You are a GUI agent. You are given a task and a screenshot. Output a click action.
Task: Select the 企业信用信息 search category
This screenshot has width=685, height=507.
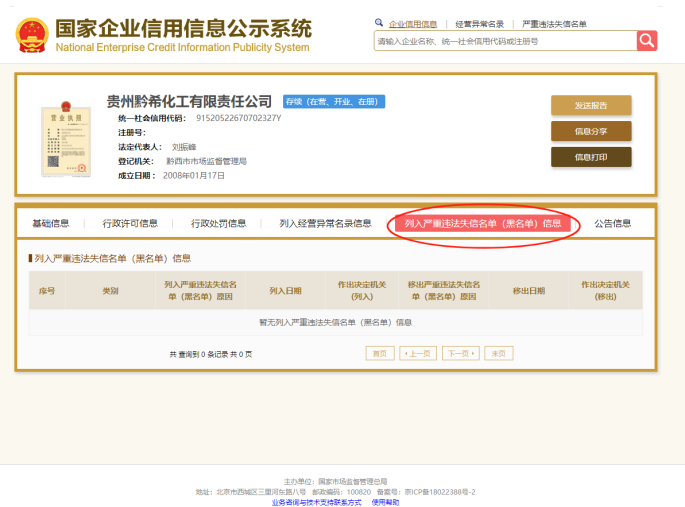[412, 23]
